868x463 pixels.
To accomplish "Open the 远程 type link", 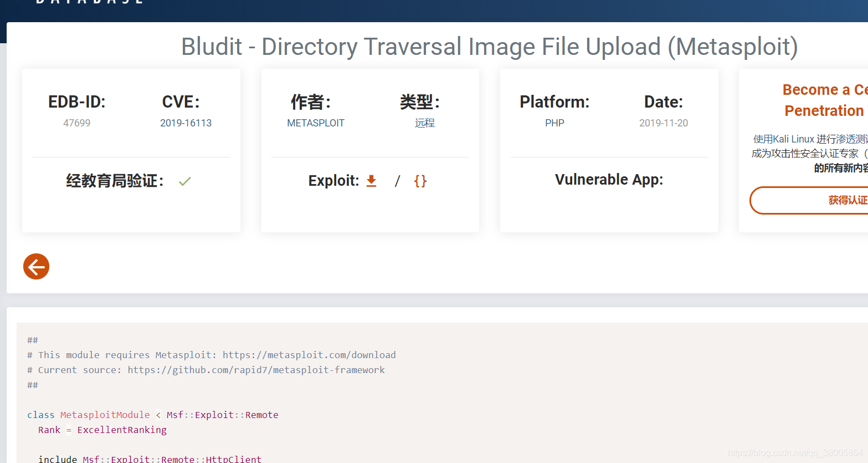I will point(425,123).
